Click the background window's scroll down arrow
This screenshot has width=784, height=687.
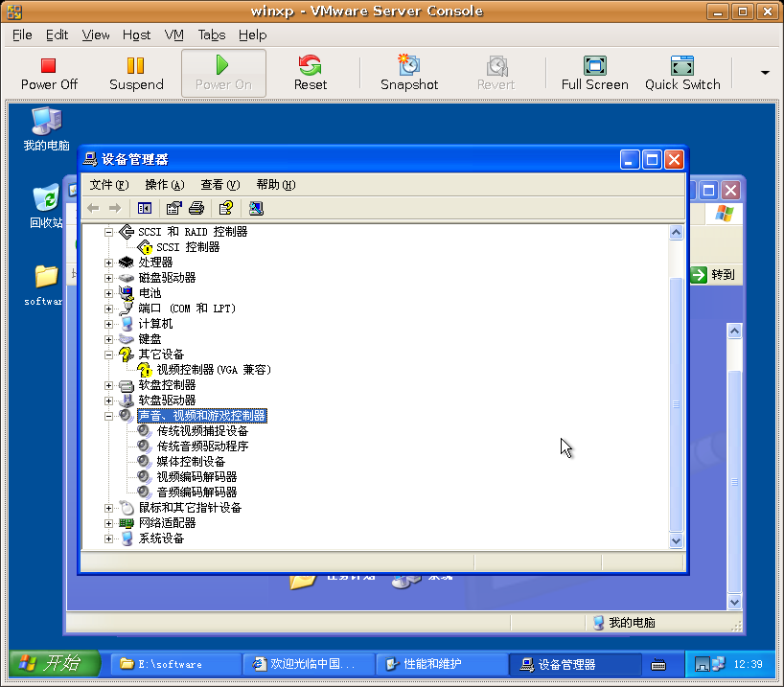734,602
